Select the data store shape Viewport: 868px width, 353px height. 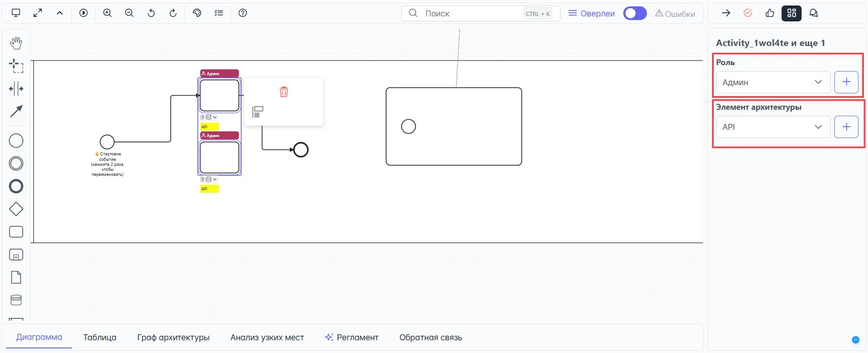[16, 300]
